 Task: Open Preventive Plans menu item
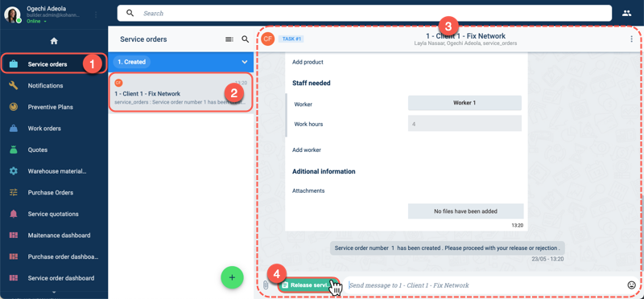pyautogui.click(x=51, y=107)
